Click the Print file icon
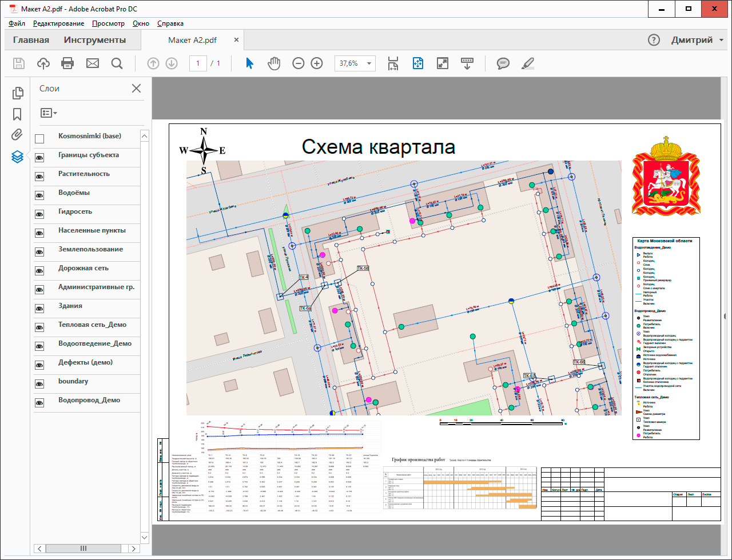Viewport: 732px width, 560px height. pyautogui.click(x=67, y=63)
